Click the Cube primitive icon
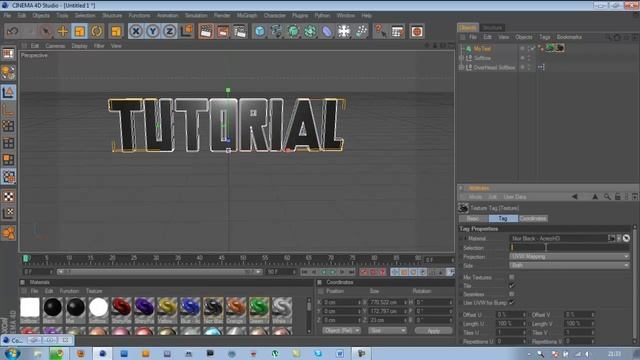This screenshot has height=360, width=640. click(x=260, y=31)
